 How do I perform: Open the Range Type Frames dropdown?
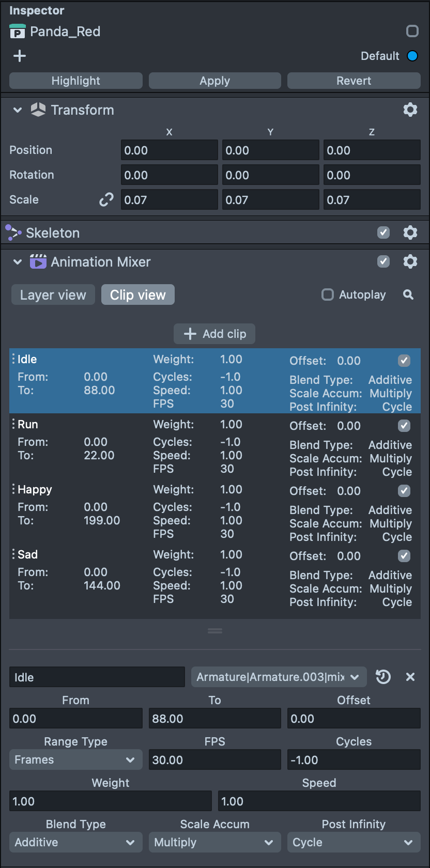point(75,760)
